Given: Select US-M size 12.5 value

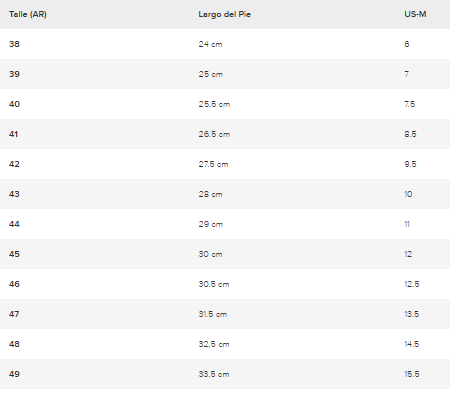Looking at the screenshot, I should coord(412,284).
